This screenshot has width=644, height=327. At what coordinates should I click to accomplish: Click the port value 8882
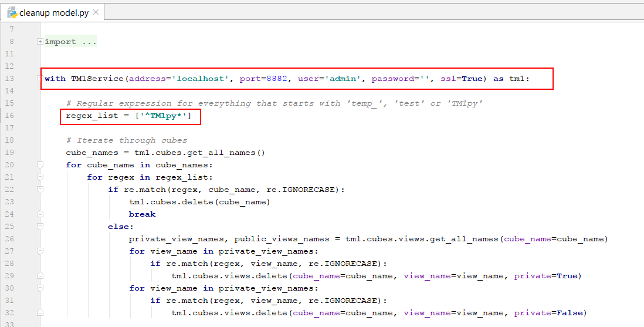tap(276, 78)
